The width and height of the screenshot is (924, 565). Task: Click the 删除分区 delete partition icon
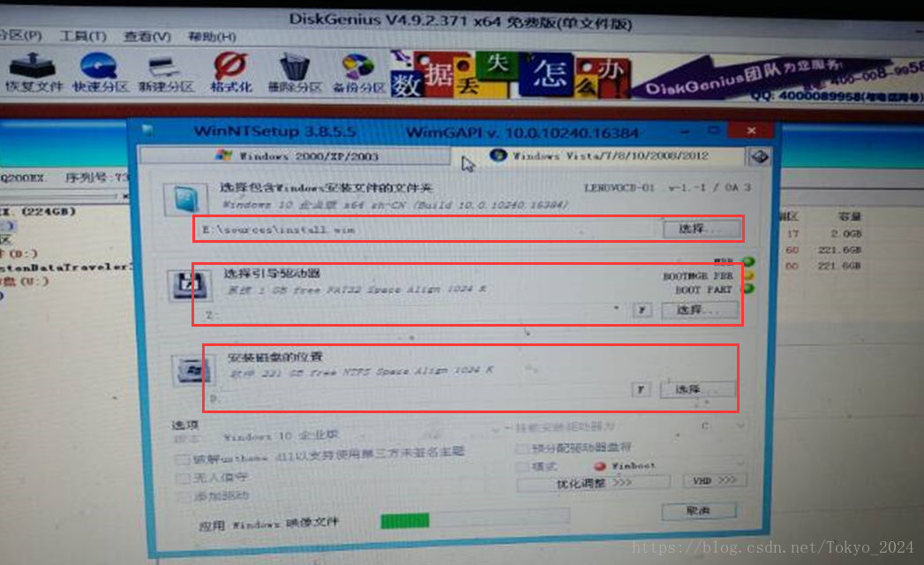[x=295, y=74]
